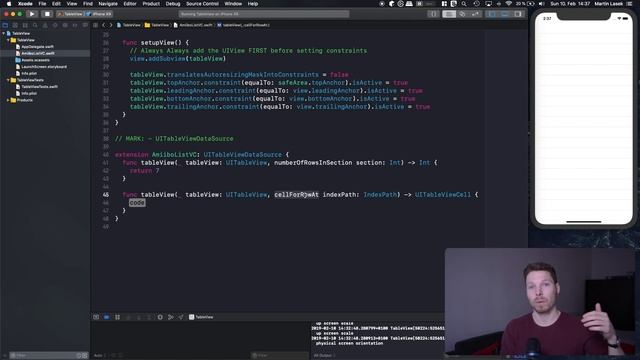Select the Assistant editor button

(x=462, y=14)
